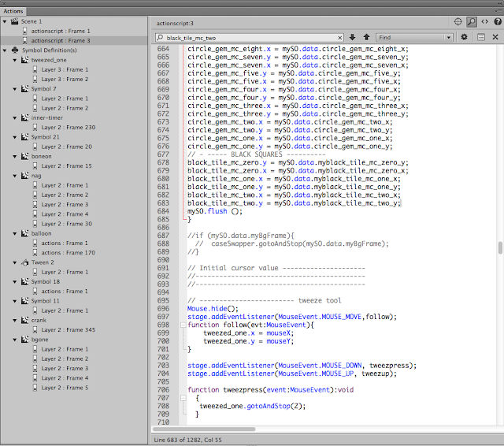Collapse the Tween 2 node

pyautogui.click(x=15, y=262)
